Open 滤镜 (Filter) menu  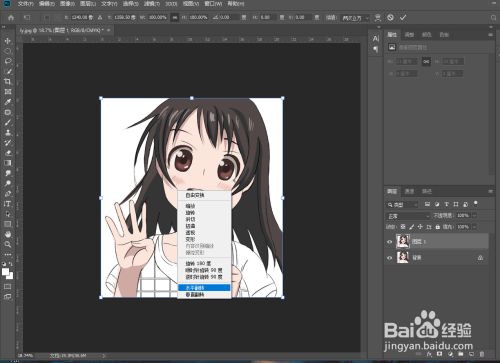point(152,4)
